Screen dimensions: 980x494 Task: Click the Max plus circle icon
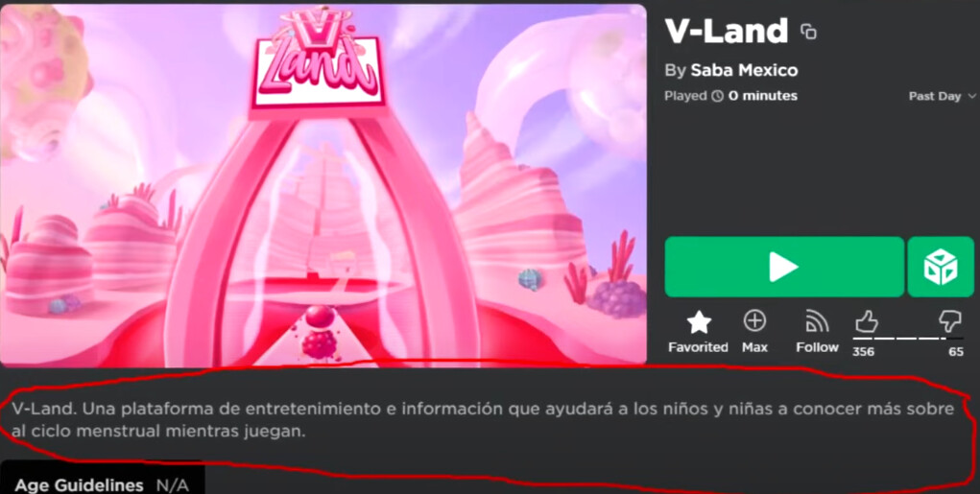(x=754, y=321)
